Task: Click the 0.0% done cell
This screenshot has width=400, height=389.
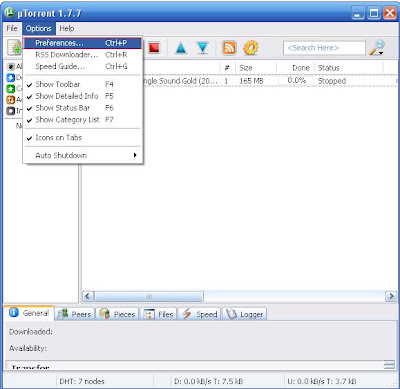Action: pyautogui.click(x=297, y=80)
